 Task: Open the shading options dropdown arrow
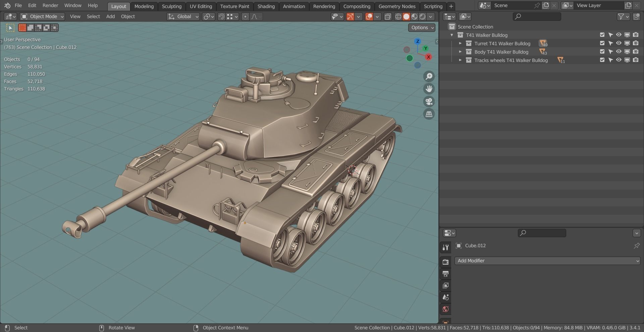pos(431,16)
